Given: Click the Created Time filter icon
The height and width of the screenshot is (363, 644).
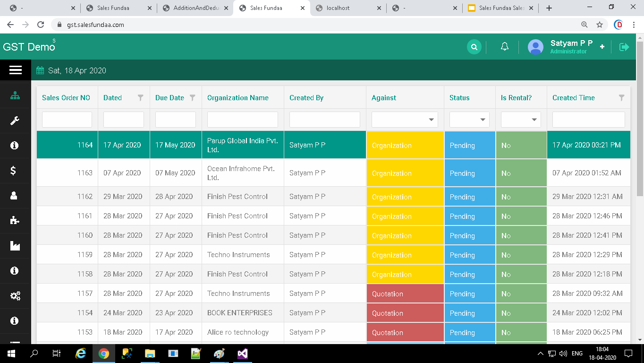Looking at the screenshot, I should pyautogui.click(x=621, y=98).
